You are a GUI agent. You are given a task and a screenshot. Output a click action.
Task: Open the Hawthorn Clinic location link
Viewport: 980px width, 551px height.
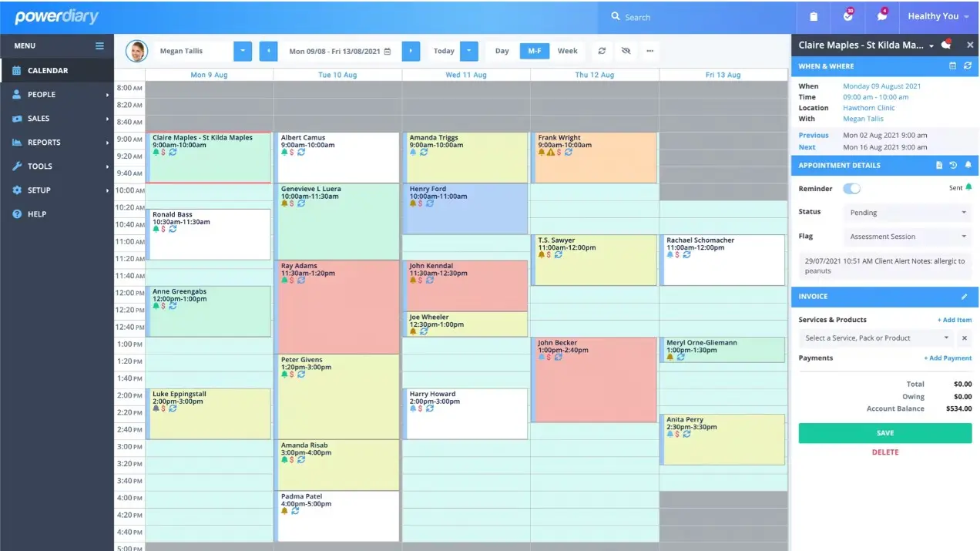[868, 107]
